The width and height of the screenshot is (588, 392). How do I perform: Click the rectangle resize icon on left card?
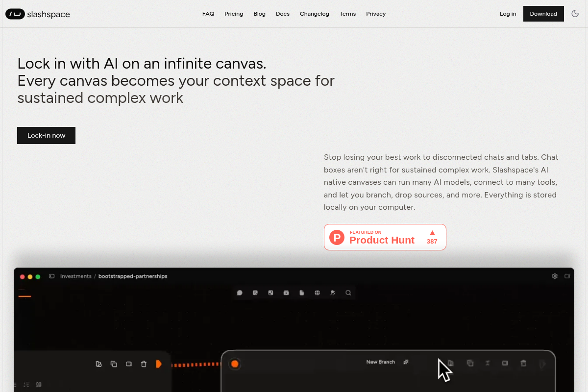click(129, 364)
